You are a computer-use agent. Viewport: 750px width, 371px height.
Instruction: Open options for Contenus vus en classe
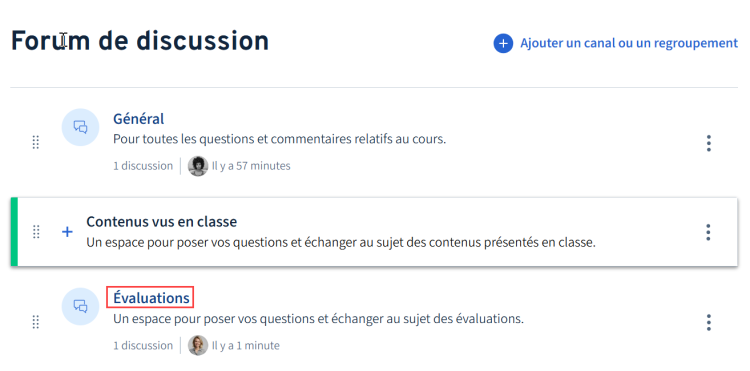point(708,232)
